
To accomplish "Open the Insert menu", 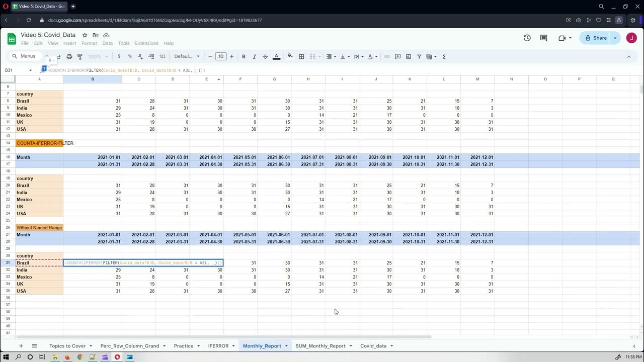I will point(69,43).
